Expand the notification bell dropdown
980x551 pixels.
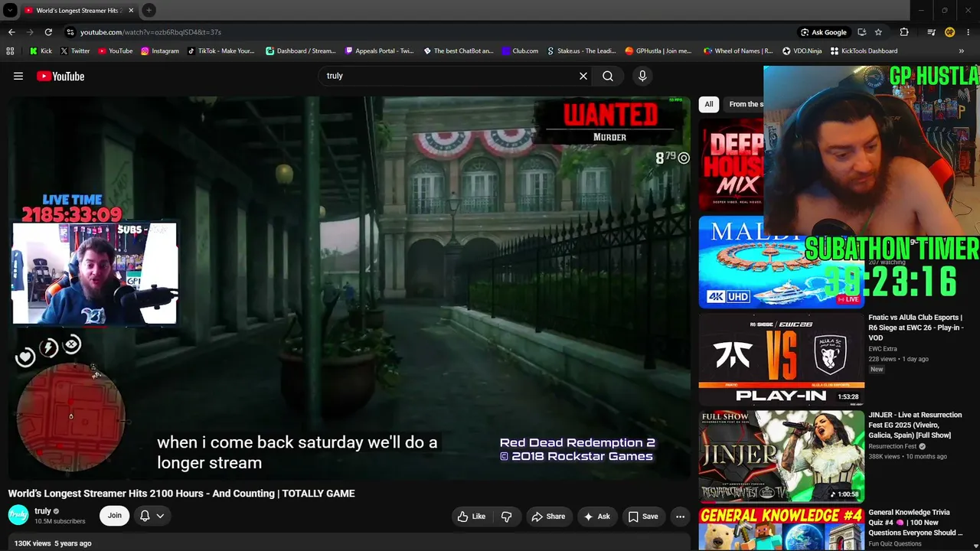pyautogui.click(x=152, y=516)
